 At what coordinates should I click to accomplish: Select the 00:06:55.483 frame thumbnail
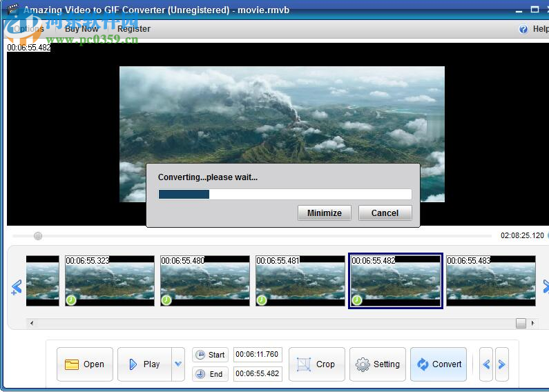[x=491, y=281]
